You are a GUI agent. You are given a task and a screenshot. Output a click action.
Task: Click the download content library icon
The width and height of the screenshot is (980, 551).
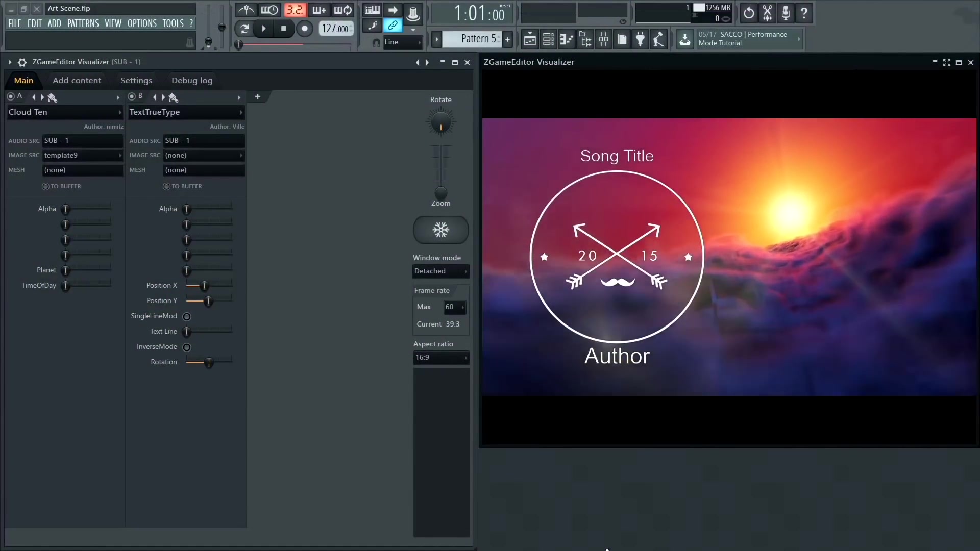685,39
